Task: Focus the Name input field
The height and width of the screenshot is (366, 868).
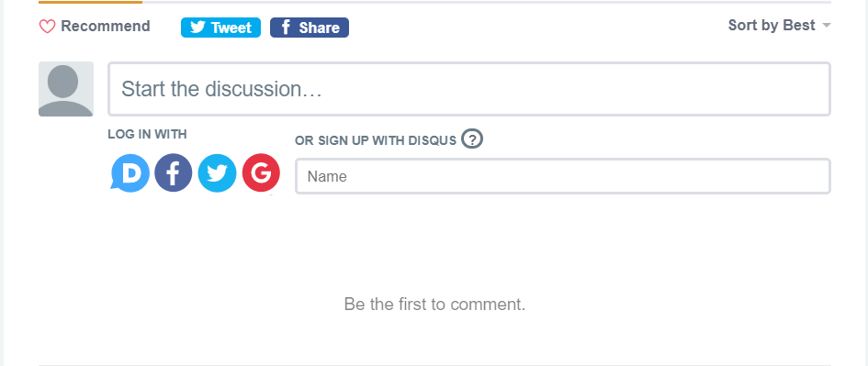Action: pyautogui.click(x=563, y=176)
